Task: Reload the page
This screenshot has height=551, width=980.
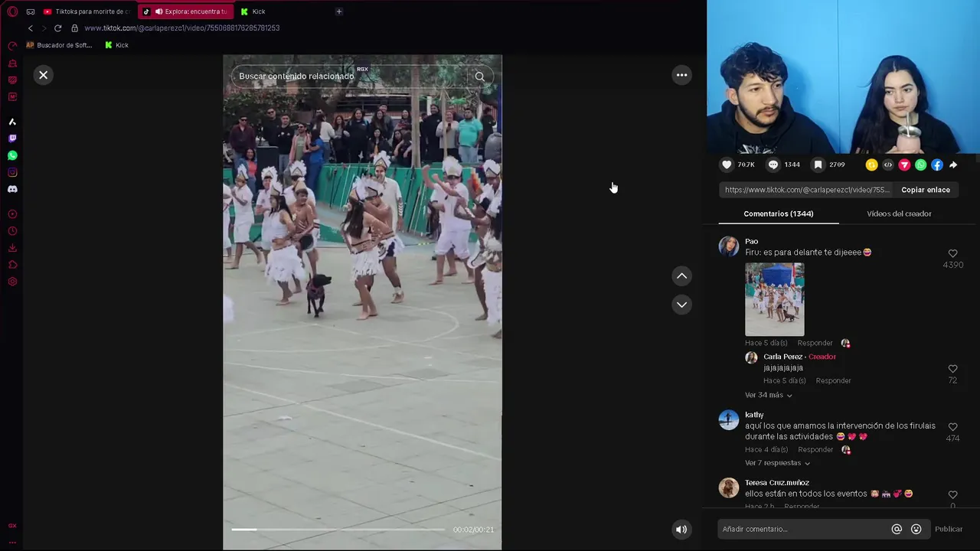Action: pos(57,28)
